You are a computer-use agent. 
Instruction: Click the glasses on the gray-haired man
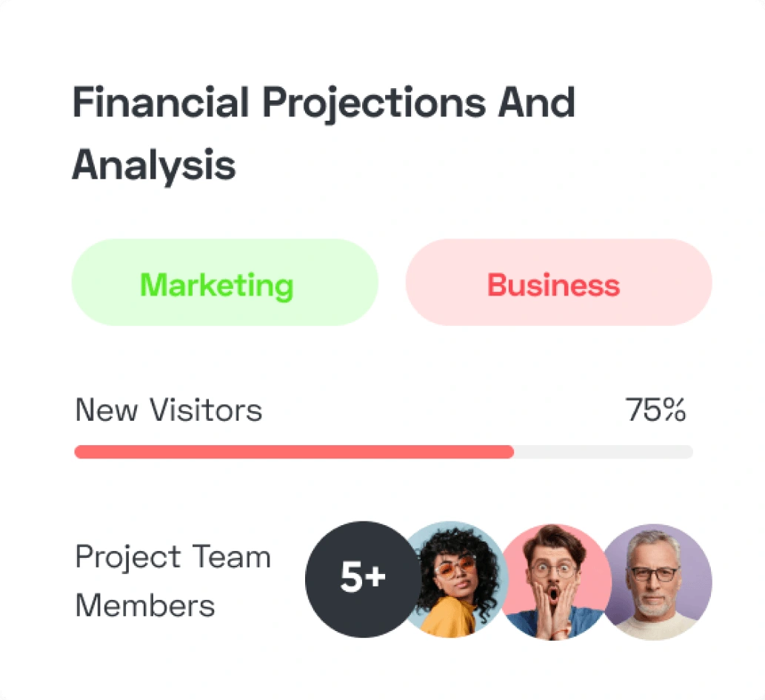click(653, 573)
